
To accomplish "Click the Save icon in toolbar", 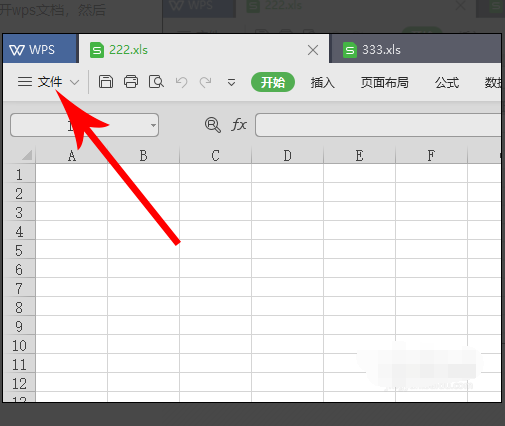I will [106, 82].
